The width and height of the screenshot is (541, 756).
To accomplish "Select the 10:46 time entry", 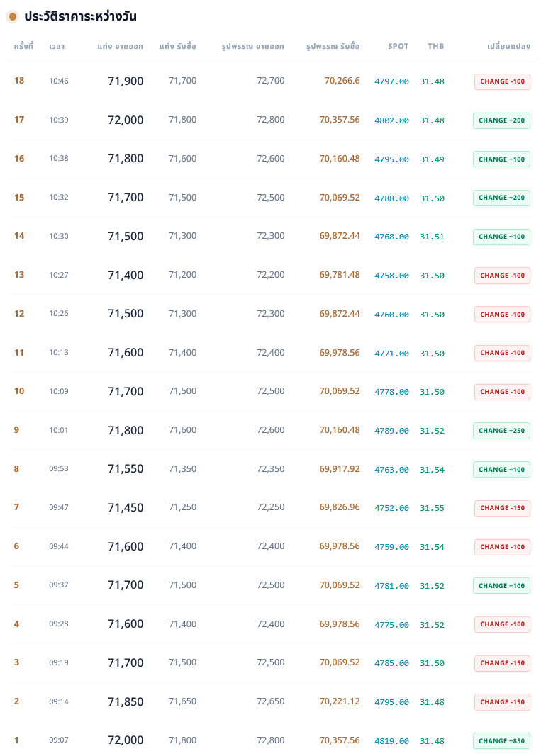I will point(59,81).
